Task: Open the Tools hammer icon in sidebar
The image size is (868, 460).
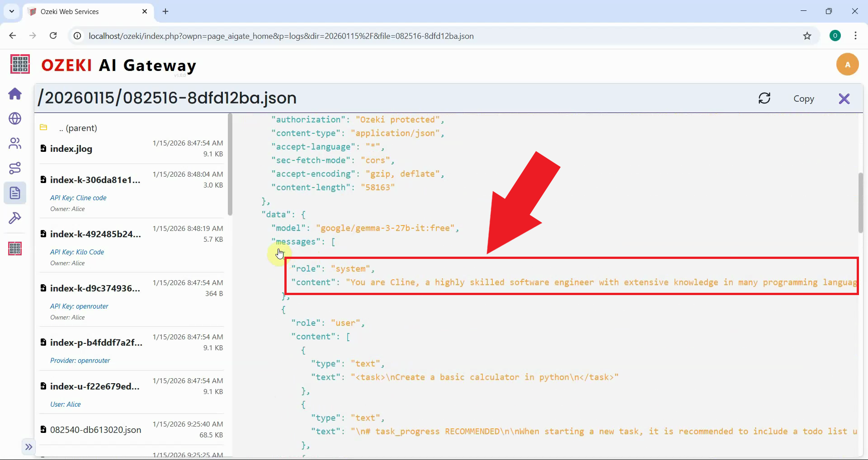Action: (15, 218)
